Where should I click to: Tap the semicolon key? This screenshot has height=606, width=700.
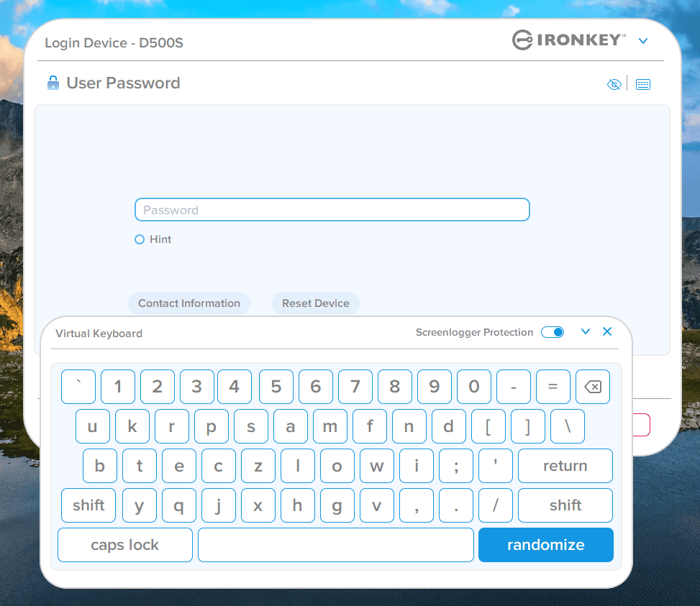456,466
